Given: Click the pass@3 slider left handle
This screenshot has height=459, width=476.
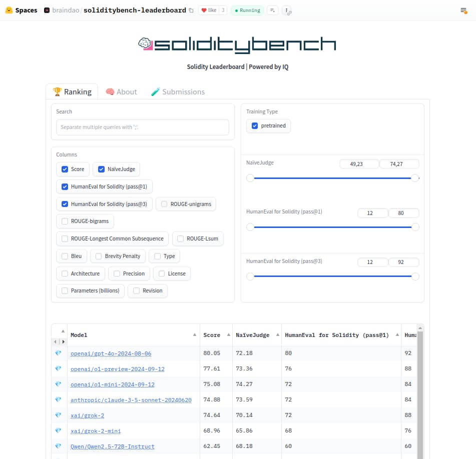Looking at the screenshot, I should 250,276.
